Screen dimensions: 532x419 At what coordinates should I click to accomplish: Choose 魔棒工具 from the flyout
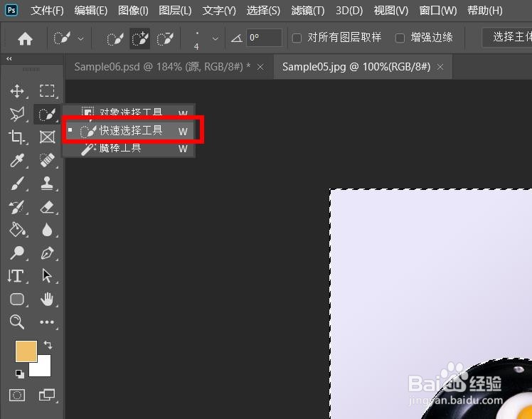[x=129, y=148]
